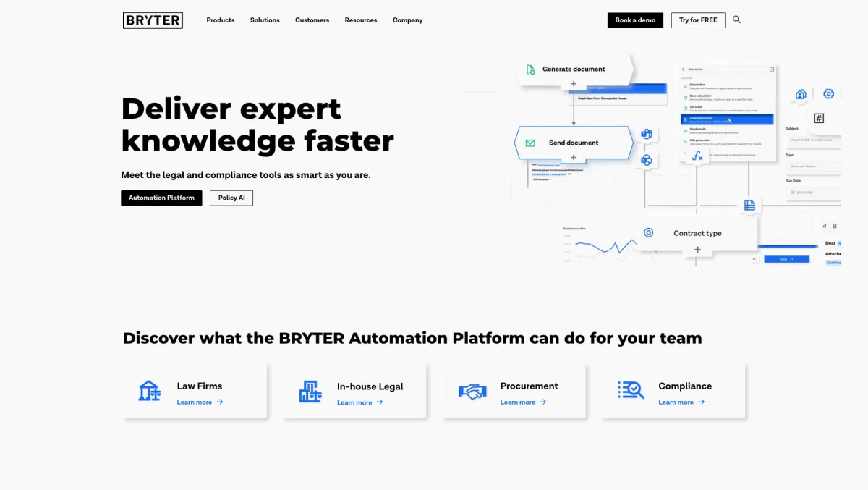Select Create document in the action list

[x=727, y=119]
